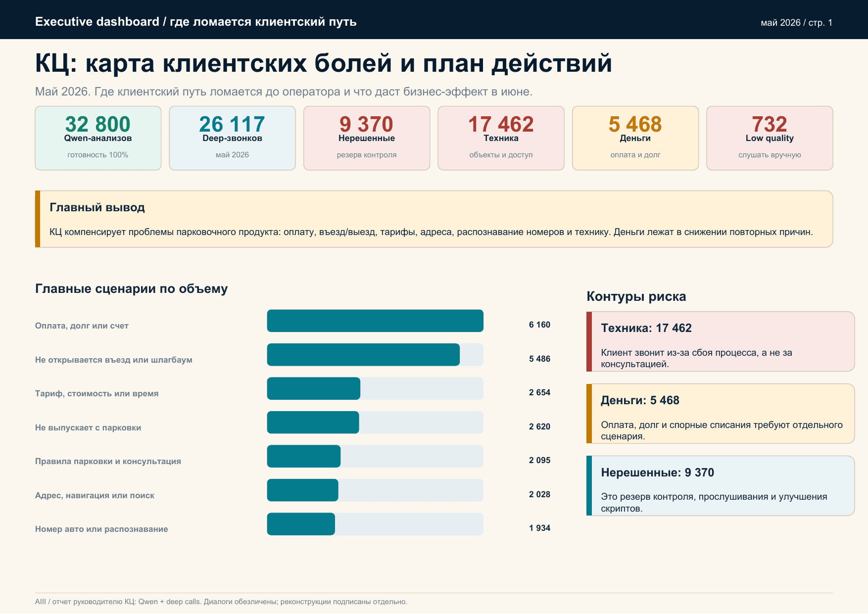Click the '17 462' Техника KPI card
868x614 pixels.
[501, 138]
